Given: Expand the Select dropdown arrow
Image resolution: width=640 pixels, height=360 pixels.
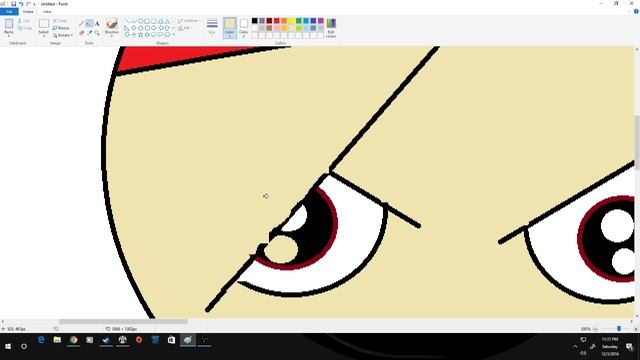Looking at the screenshot, I should click(44, 36).
